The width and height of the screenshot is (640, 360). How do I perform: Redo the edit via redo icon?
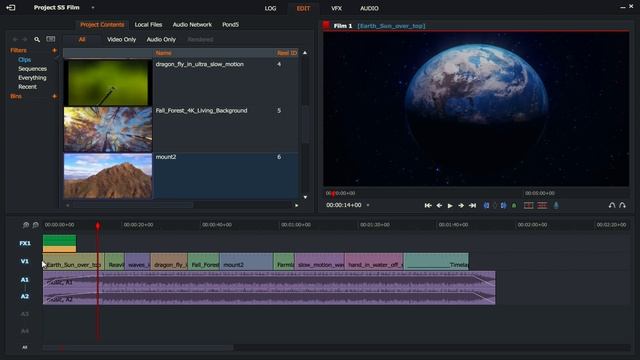[x=622, y=205]
